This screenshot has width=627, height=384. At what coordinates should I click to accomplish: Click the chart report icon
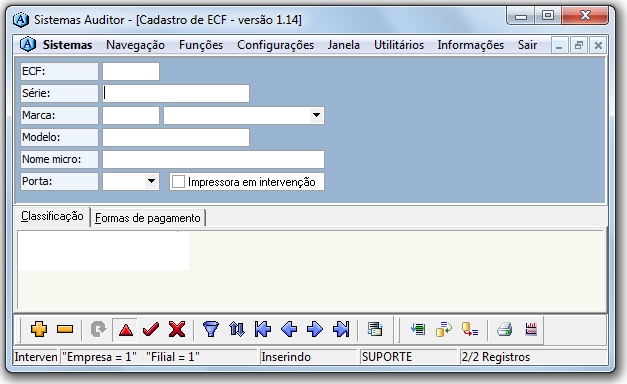[x=531, y=329]
